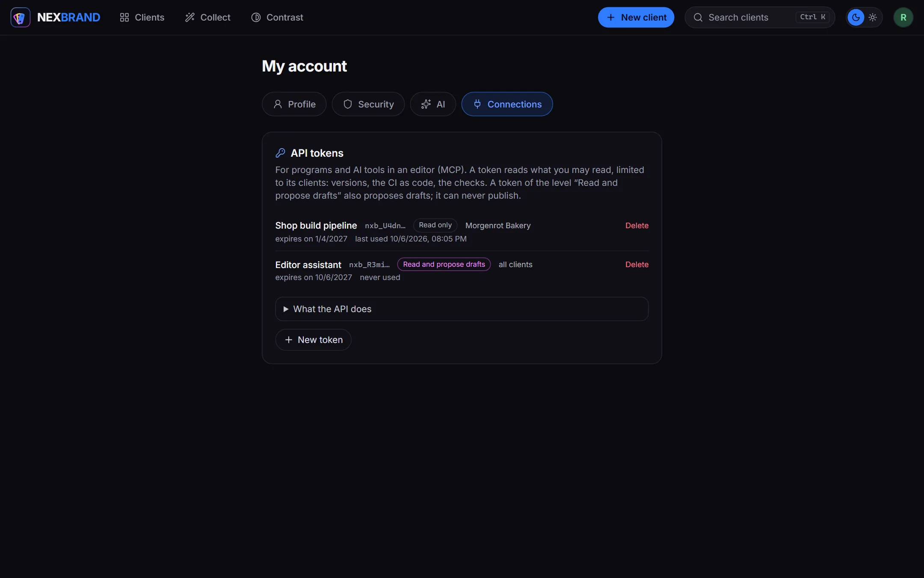Viewport: 924px width, 578px height.
Task: Open the Contrast page
Action: pos(277,18)
